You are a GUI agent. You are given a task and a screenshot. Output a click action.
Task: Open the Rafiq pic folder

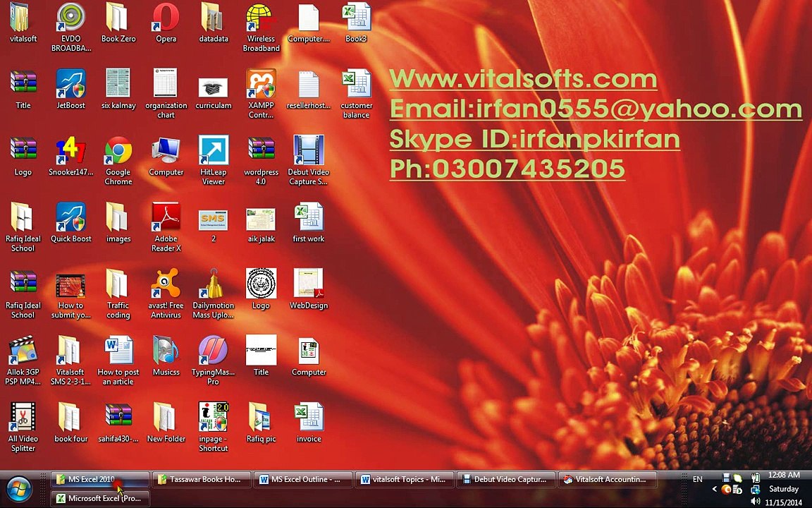[x=261, y=423]
